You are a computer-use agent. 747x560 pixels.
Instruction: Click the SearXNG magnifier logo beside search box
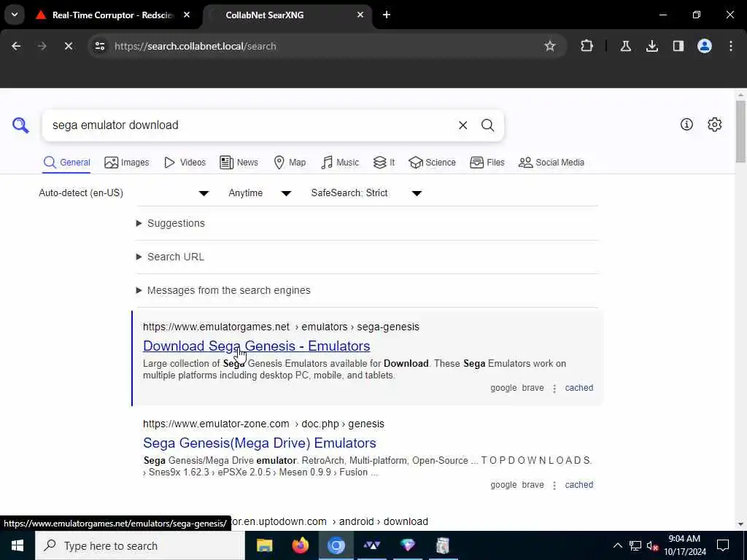[x=20, y=125]
